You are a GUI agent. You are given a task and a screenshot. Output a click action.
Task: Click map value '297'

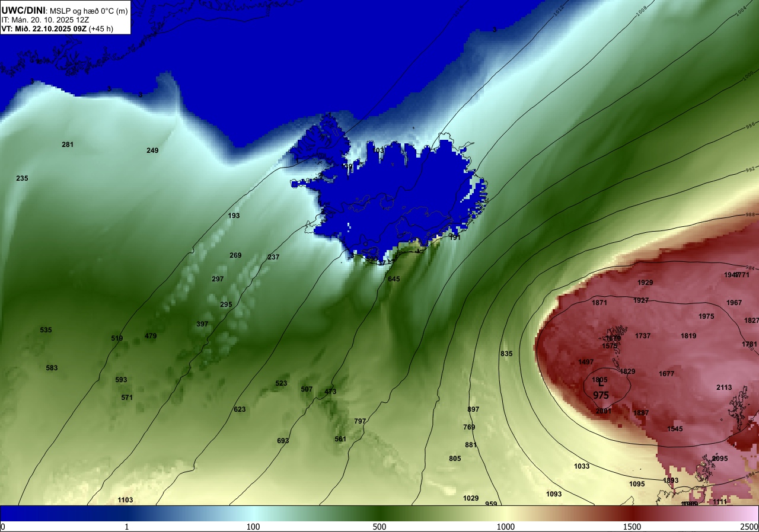218,279
